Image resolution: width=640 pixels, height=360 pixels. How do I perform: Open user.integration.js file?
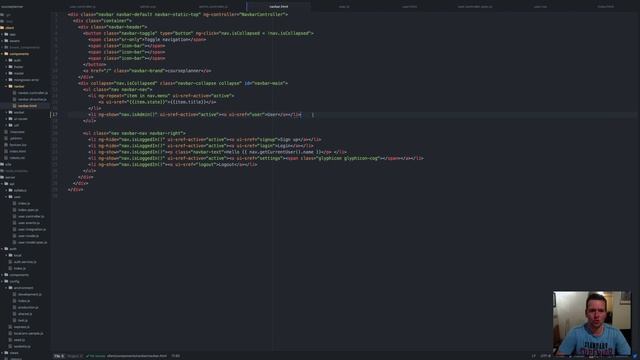point(32,229)
